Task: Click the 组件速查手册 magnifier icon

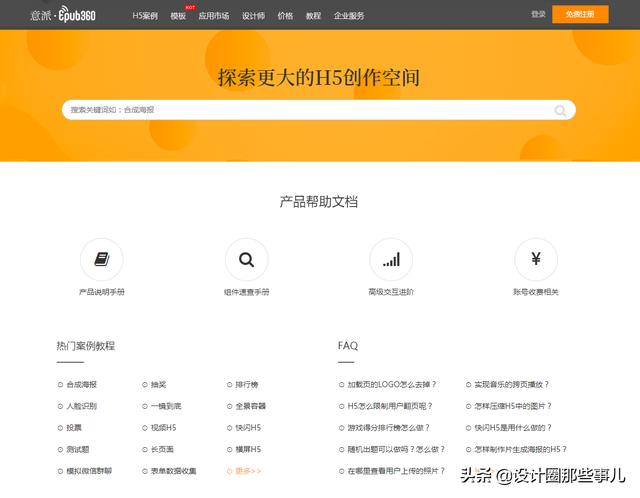Action: coord(246,260)
